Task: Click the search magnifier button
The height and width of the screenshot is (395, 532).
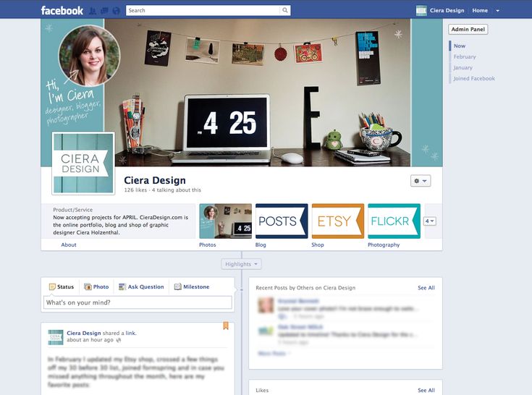Action: tap(285, 11)
